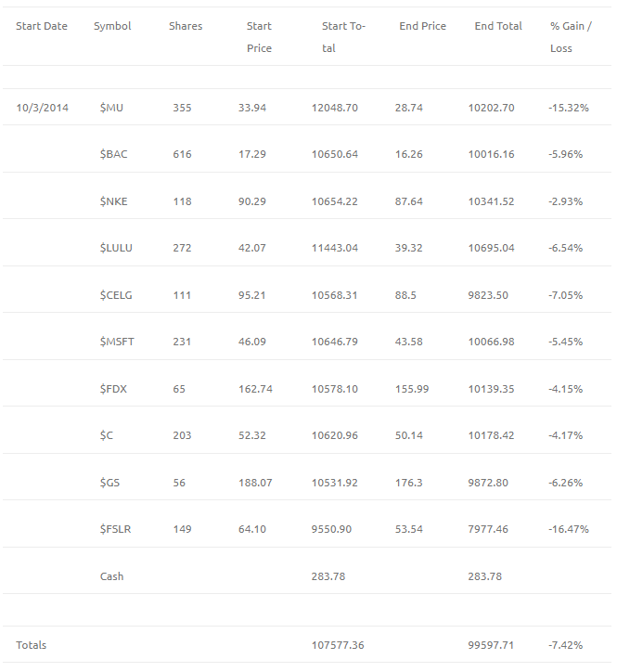Screen dimensions: 617x672
Task: Click the 10/3/2014 start date cell
Action: coord(42,108)
